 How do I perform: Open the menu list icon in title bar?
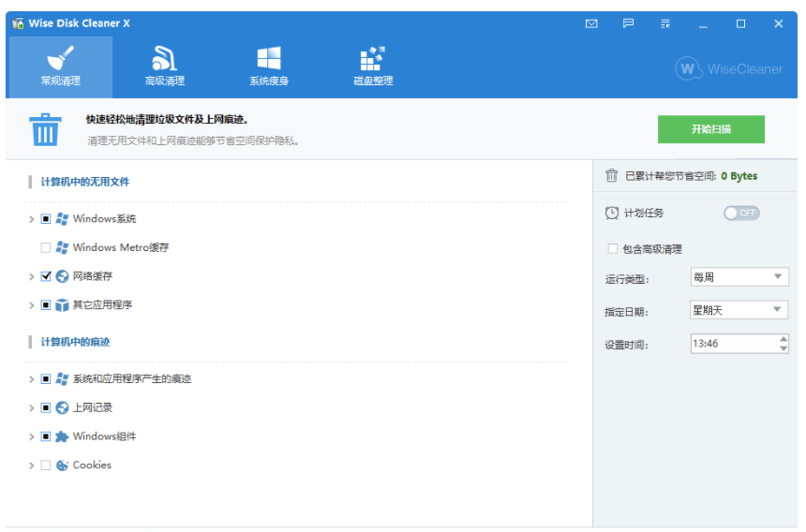click(x=665, y=23)
